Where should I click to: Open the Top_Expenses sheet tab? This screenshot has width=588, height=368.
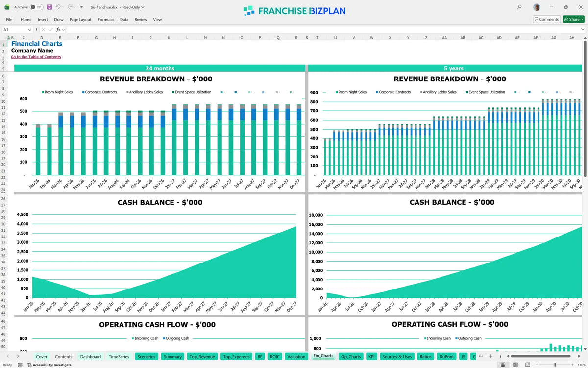(x=236, y=357)
